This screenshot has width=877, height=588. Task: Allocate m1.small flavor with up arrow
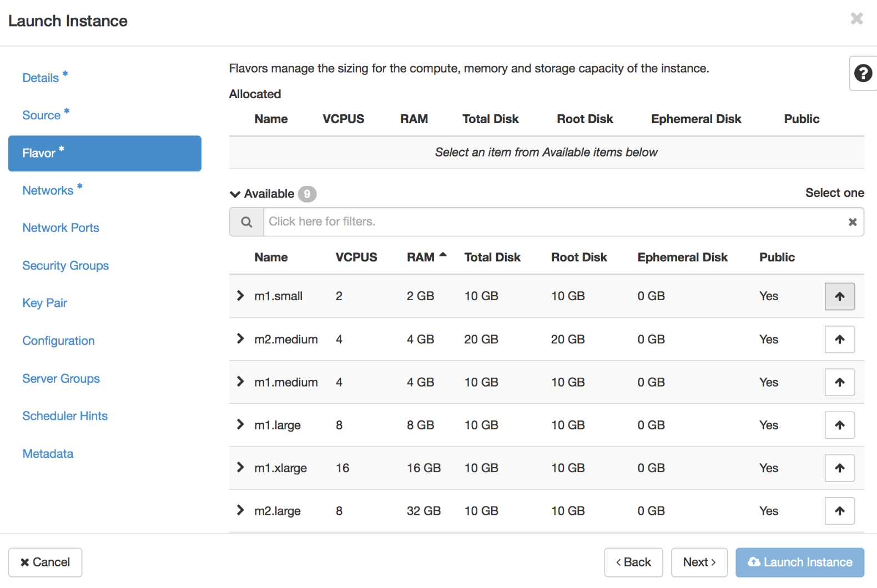[839, 296]
